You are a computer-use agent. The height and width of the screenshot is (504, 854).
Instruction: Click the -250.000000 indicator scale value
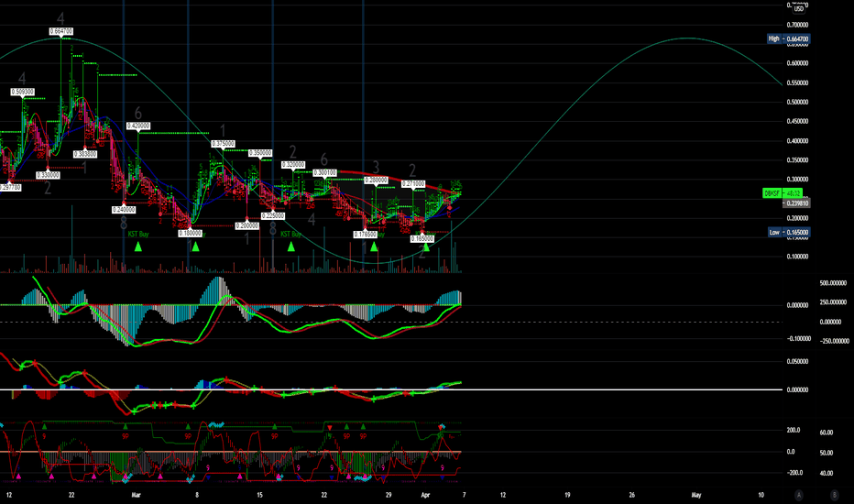click(x=833, y=342)
